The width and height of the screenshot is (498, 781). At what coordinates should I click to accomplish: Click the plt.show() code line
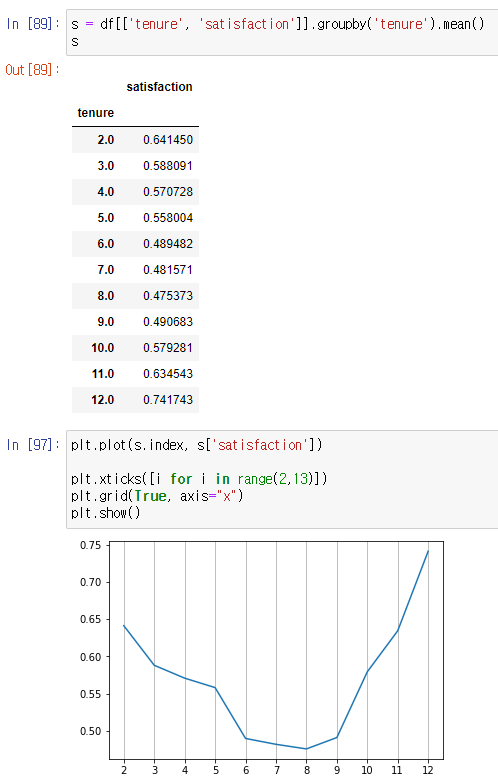[x=106, y=513]
